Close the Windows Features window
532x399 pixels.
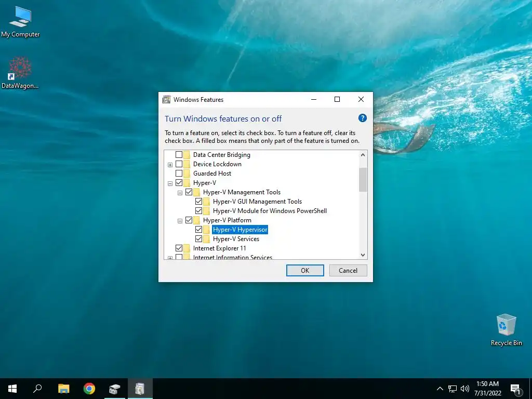361,99
